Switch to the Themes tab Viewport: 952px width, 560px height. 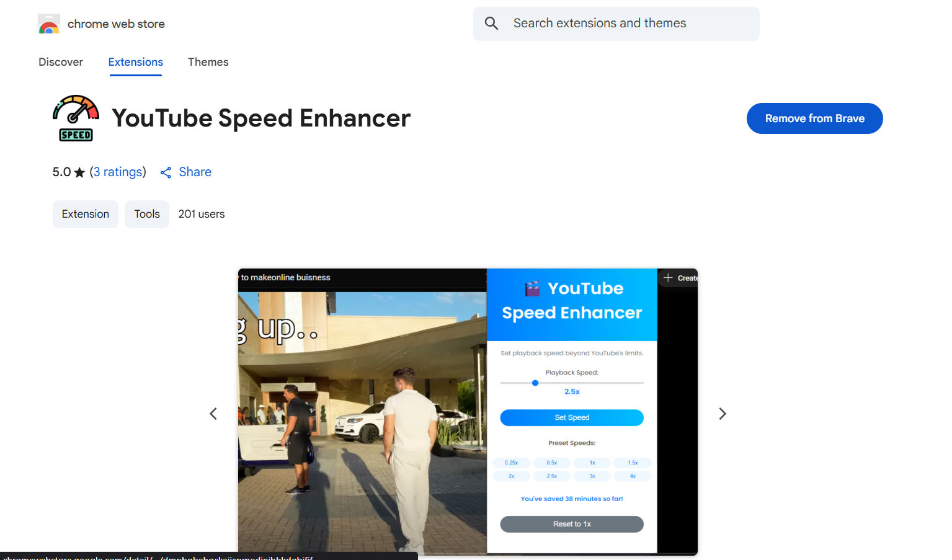[208, 62]
